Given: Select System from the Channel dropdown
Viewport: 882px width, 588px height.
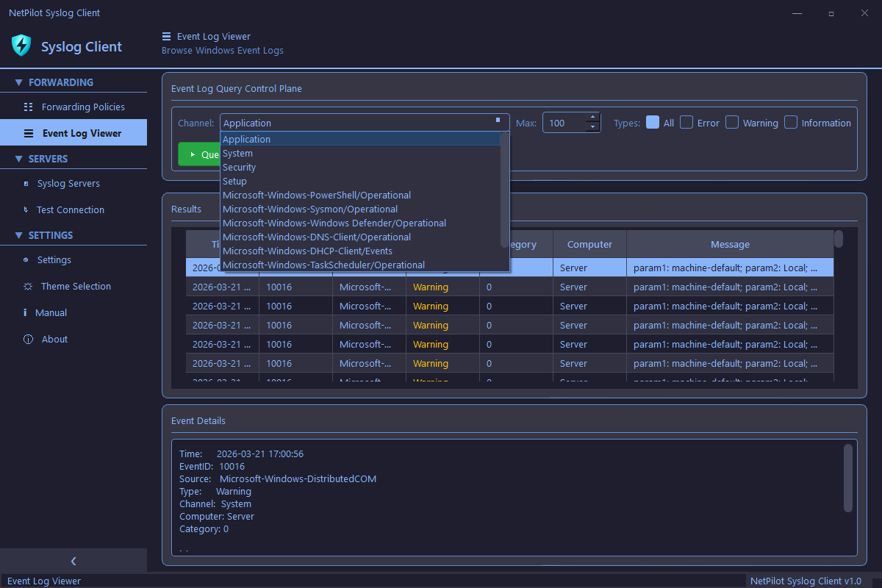Looking at the screenshot, I should 237,153.
